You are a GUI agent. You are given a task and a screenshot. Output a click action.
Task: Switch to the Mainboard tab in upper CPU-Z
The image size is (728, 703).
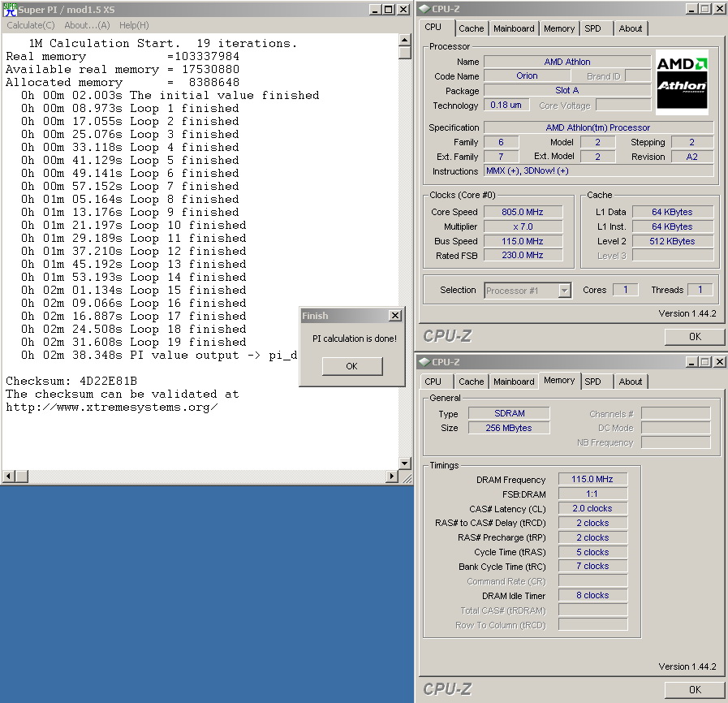tap(514, 28)
